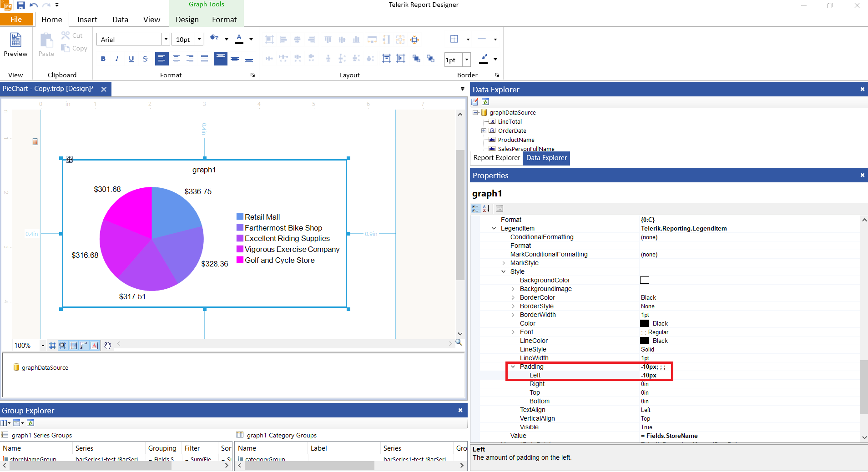Click the zoom magnifier icon
The height and width of the screenshot is (472, 868).
click(x=459, y=342)
